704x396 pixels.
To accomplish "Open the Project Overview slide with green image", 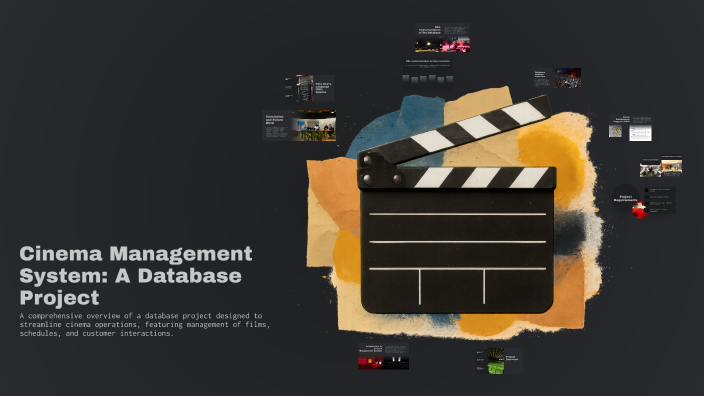I will coord(500,361).
